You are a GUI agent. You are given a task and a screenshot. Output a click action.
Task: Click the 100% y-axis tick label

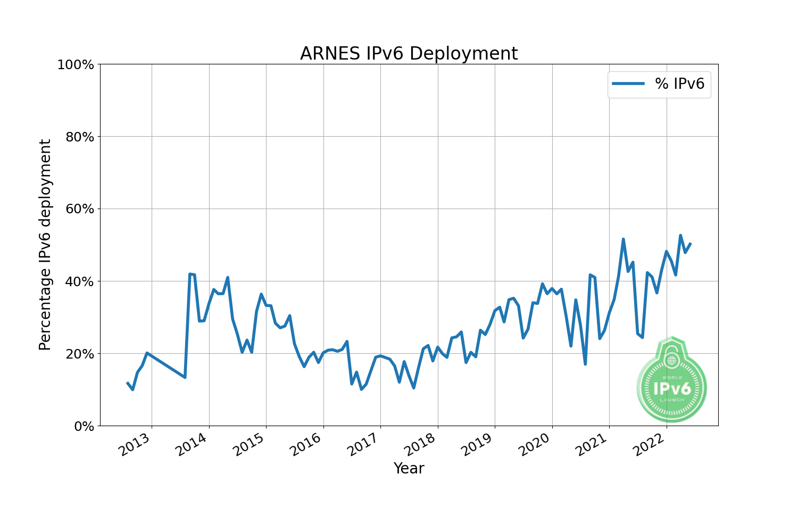[75, 65]
